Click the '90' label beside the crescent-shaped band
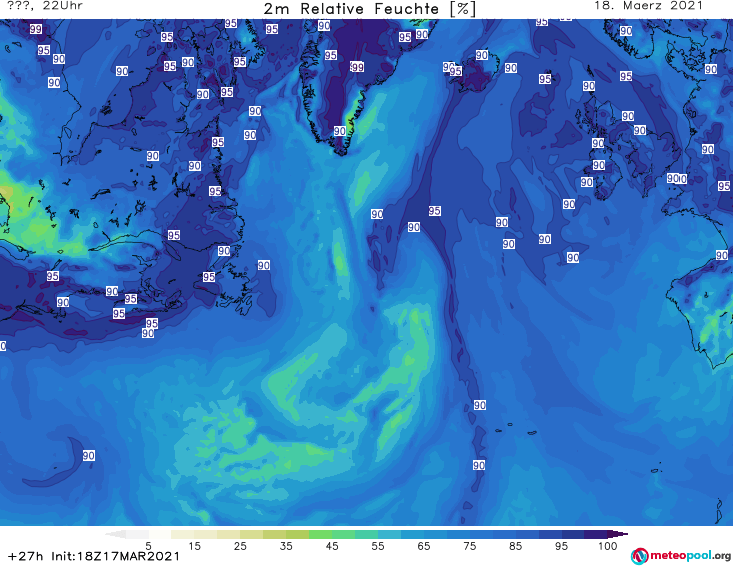Screen dimensions: 733x566 pyautogui.click(x=89, y=455)
